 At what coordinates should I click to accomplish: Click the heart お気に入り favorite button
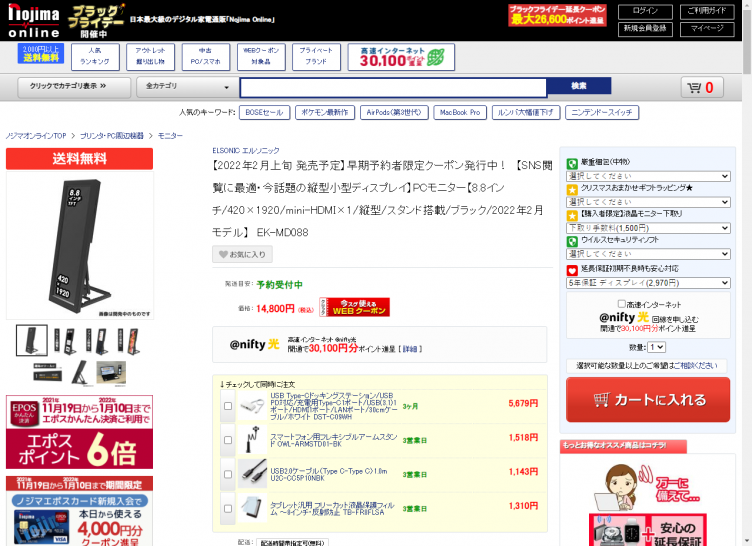coord(242,254)
